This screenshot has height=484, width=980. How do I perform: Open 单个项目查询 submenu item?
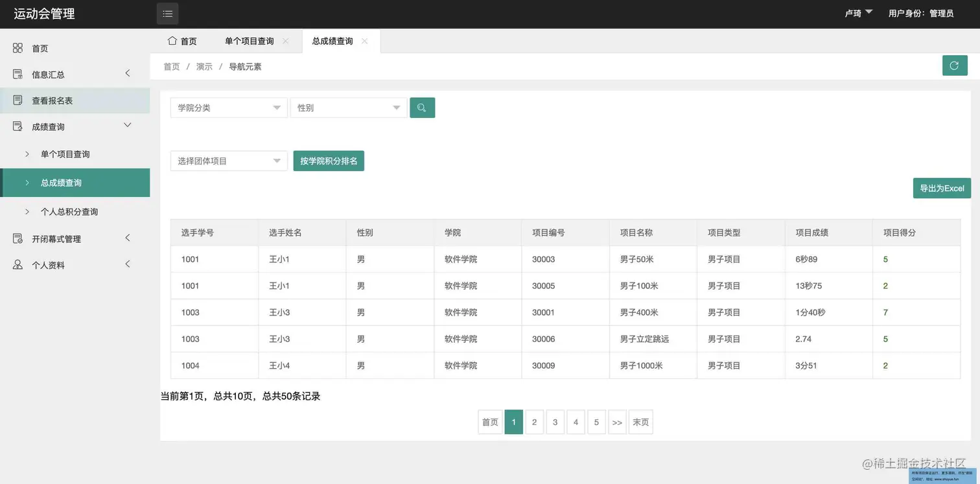tap(75, 154)
